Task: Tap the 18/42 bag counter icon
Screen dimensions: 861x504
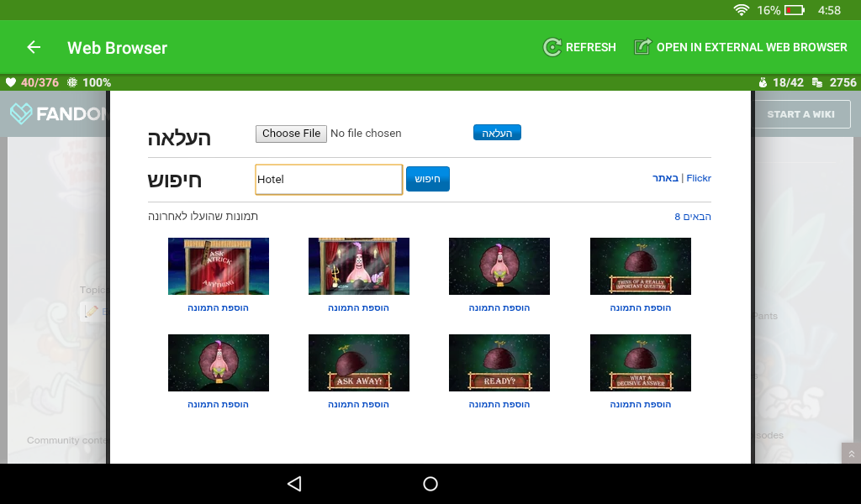Action: 763,83
